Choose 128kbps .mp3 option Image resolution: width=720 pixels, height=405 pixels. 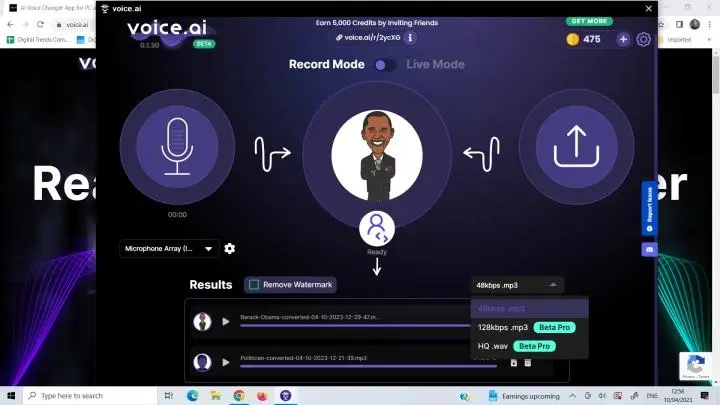[529, 327]
